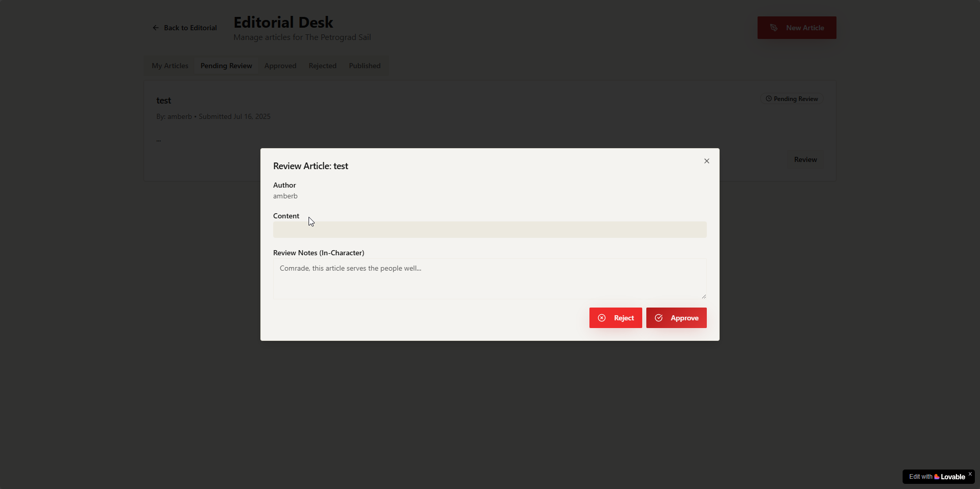Switch to the Approved tab
Screen dimensions: 980x489
point(280,66)
